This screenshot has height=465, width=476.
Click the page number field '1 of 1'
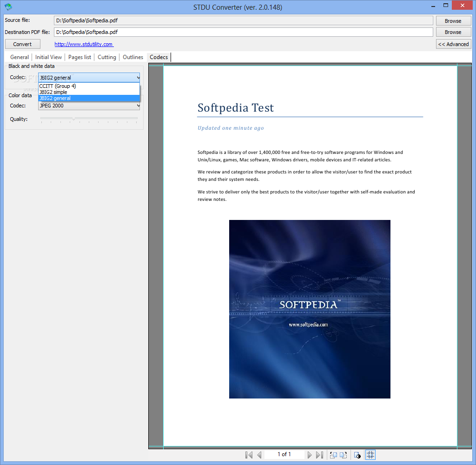284,454
